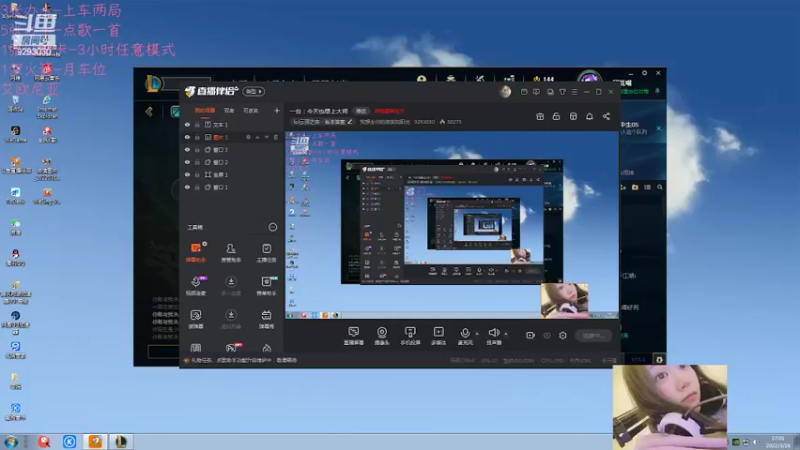The height and width of the screenshot is (450, 800).
Task: Click the 修改 button beside stream title
Action: 361,111
